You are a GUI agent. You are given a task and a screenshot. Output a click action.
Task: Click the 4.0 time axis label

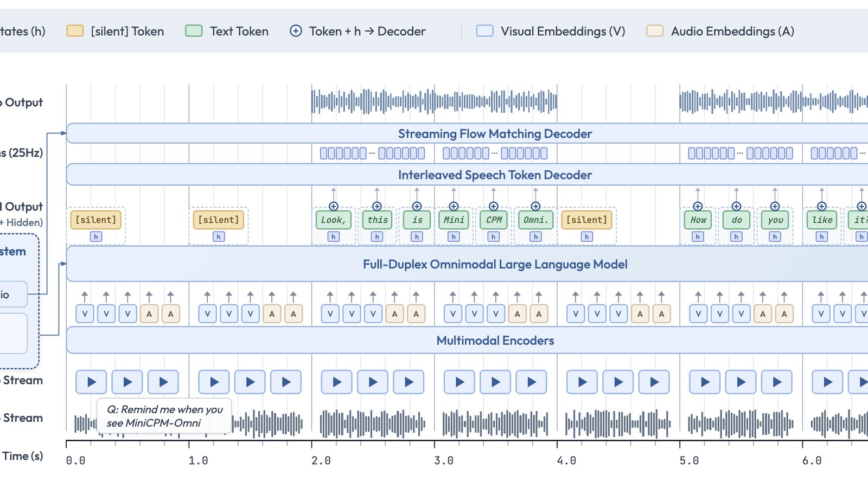tap(566, 460)
